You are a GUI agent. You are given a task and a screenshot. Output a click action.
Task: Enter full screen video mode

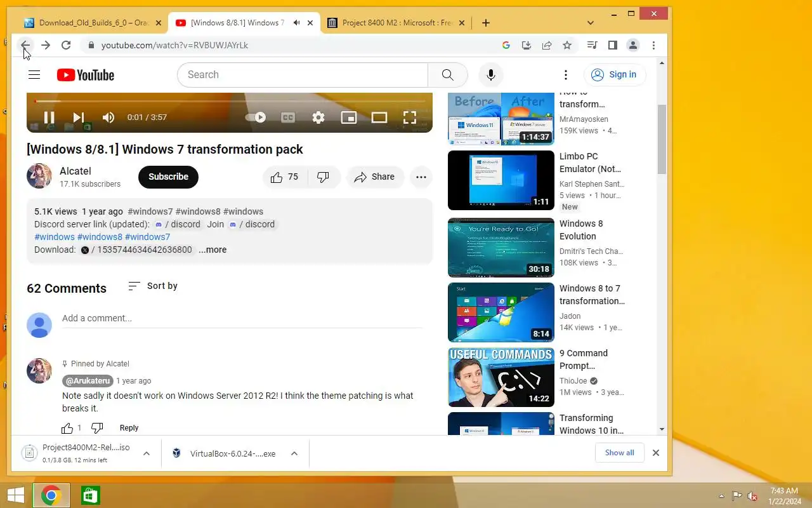410,117
